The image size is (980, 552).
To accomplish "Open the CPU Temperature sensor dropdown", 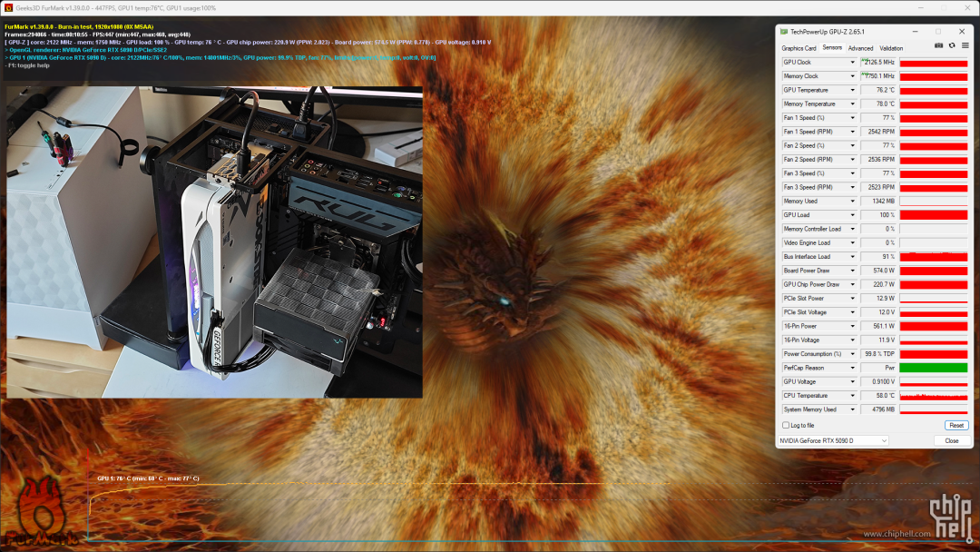I will (x=852, y=396).
